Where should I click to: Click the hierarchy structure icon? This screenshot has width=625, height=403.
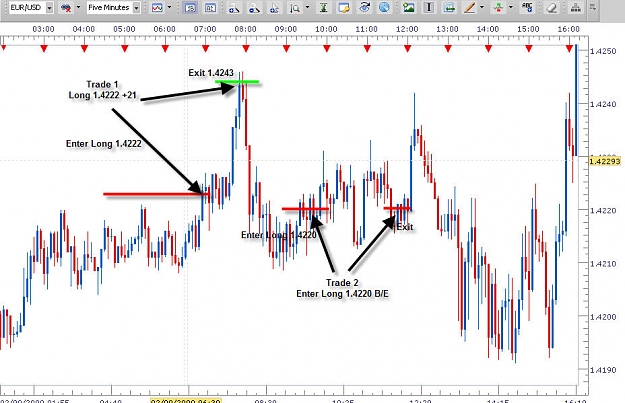point(576,7)
